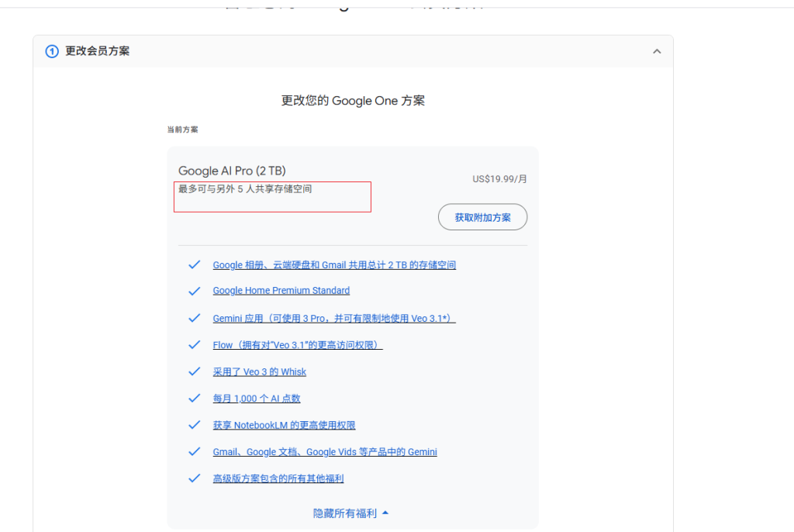Click the 当前方案 label above the plan card
The image size is (794, 532).
click(183, 129)
